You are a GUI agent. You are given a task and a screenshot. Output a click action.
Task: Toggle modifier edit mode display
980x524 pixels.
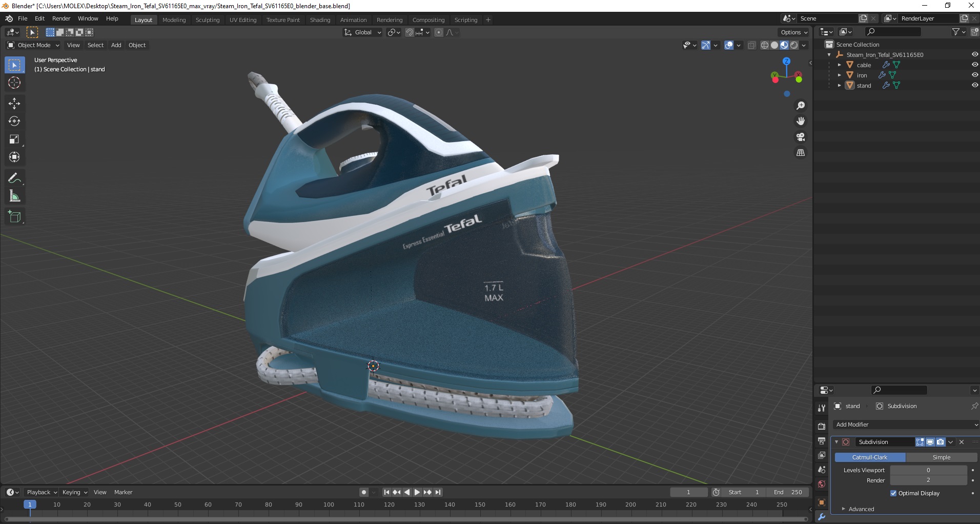click(920, 442)
